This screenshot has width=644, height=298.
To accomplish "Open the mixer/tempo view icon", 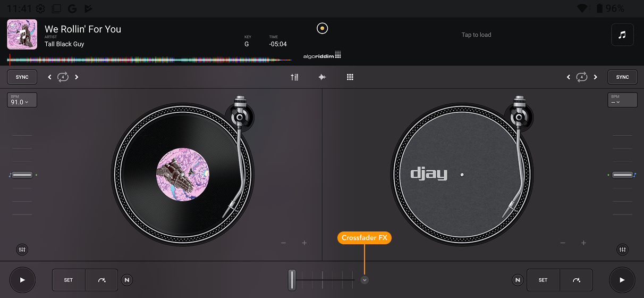I will tap(294, 77).
